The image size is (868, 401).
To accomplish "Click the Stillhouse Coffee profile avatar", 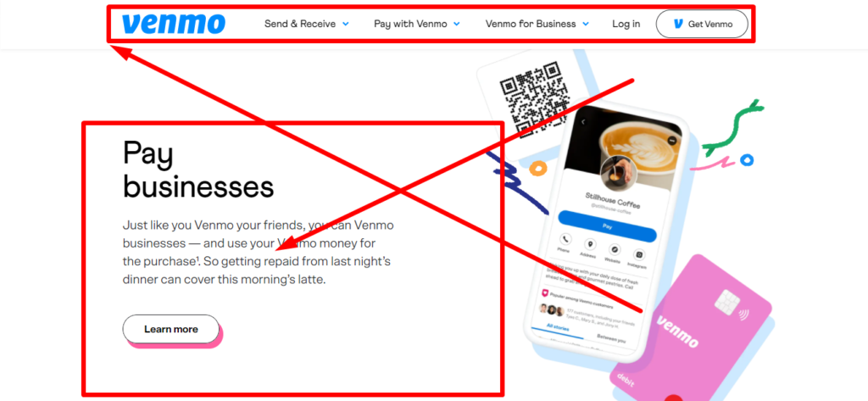I will coord(618,173).
